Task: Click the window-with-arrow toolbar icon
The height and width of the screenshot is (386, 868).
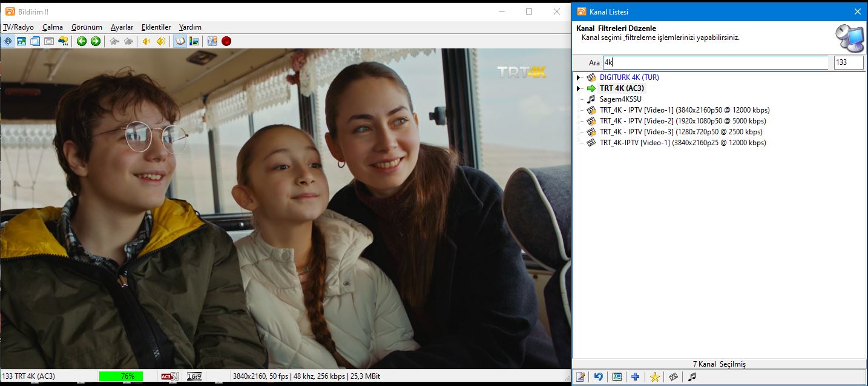Action: pyautogui.click(x=21, y=41)
